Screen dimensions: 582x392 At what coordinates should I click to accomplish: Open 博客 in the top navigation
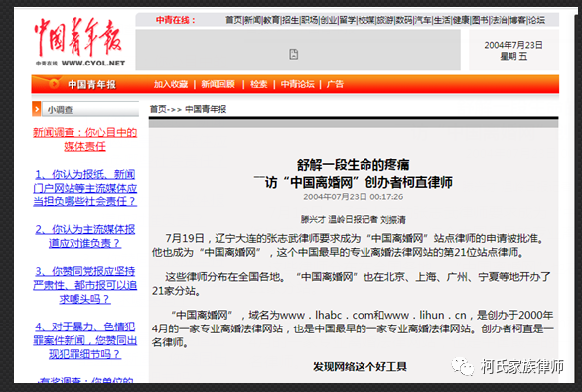tap(517, 20)
